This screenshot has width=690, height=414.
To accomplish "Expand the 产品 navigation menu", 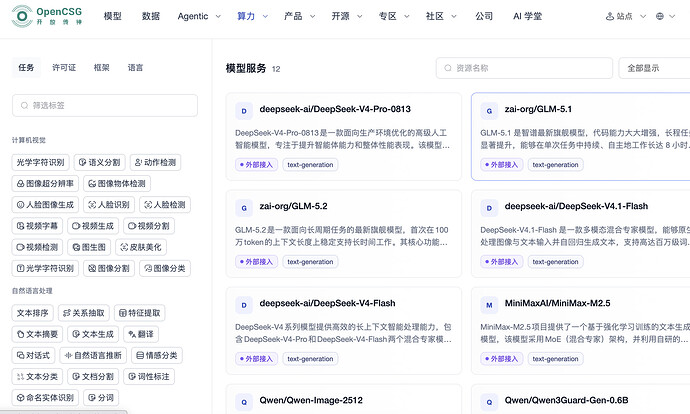I will click(x=300, y=16).
